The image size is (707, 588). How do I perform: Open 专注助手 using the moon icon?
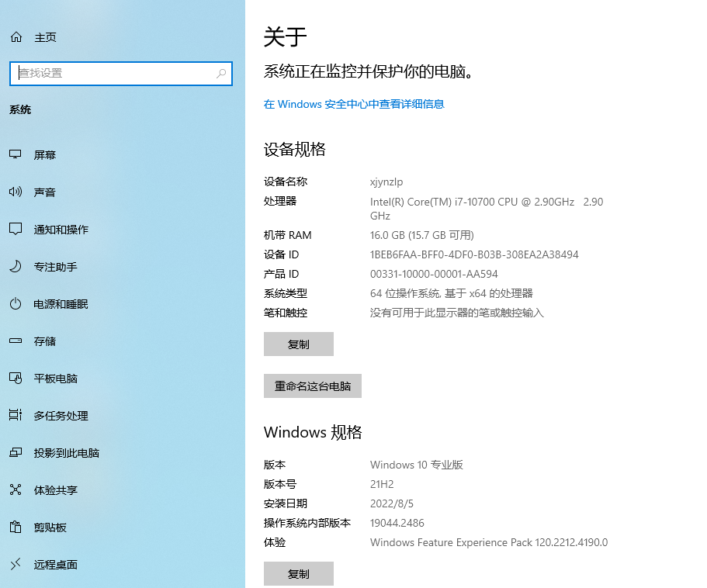pyautogui.click(x=16, y=267)
